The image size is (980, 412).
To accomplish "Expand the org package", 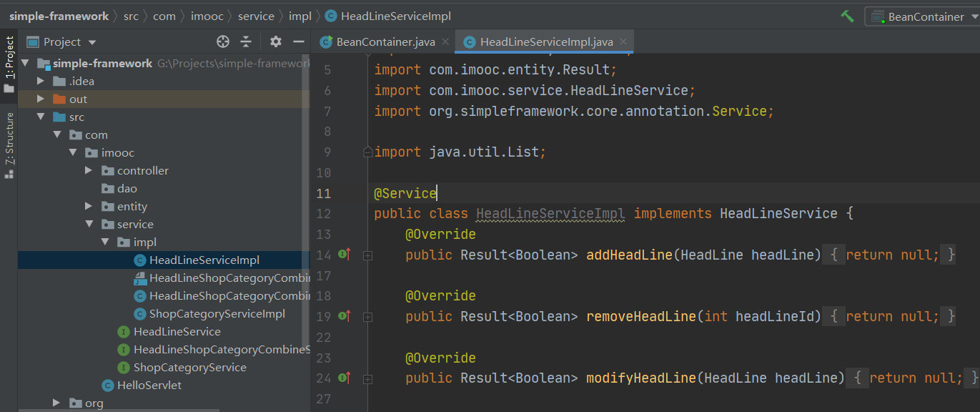I will click(57, 403).
